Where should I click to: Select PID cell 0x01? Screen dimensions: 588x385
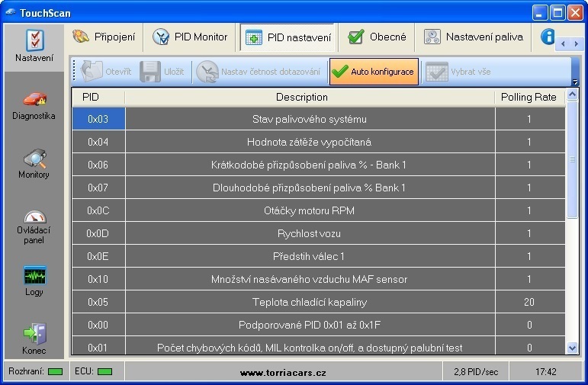(x=98, y=345)
